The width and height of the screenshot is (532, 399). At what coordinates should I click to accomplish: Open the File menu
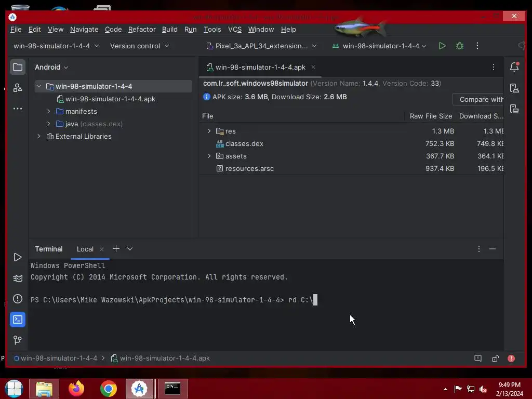(16, 30)
